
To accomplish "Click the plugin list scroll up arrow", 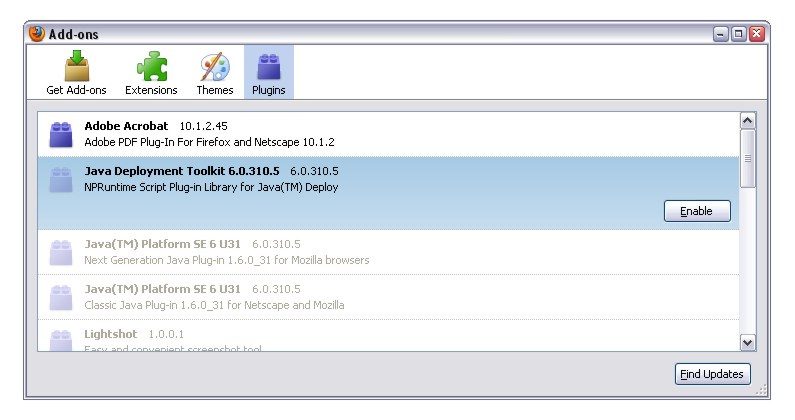I will click(x=748, y=121).
